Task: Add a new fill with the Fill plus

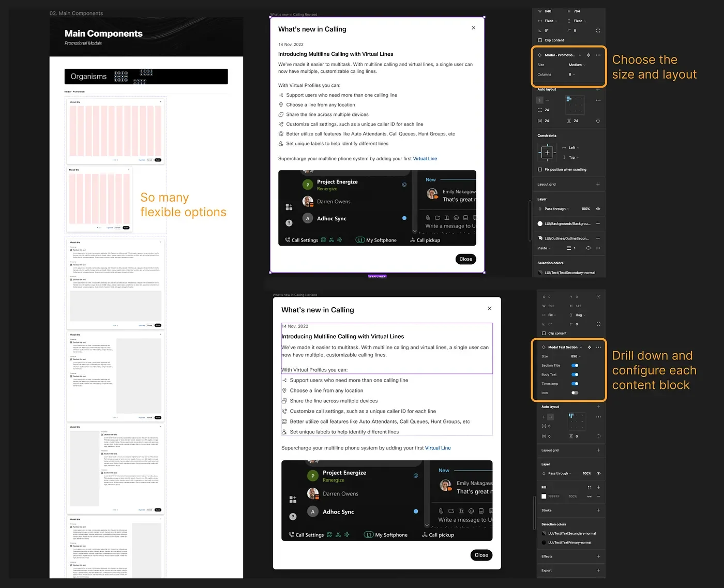Action: tap(598, 487)
